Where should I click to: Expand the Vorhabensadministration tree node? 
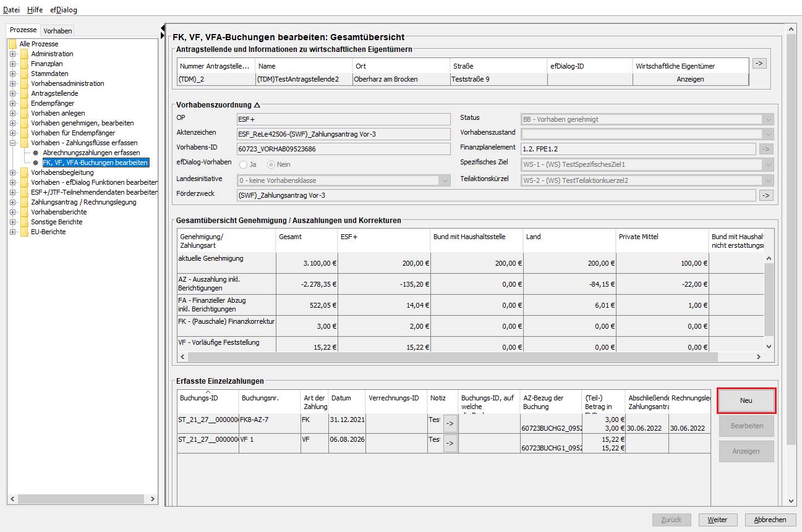pos(12,83)
